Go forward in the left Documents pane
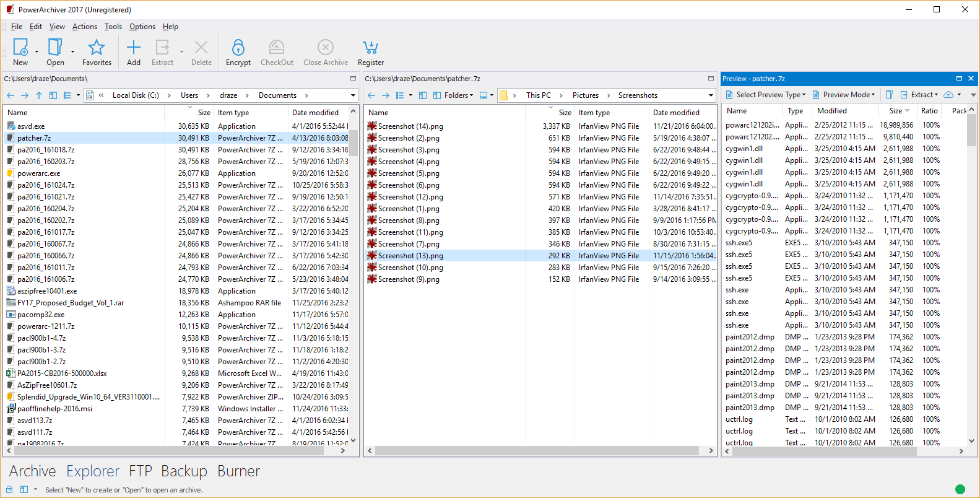 pos(25,95)
